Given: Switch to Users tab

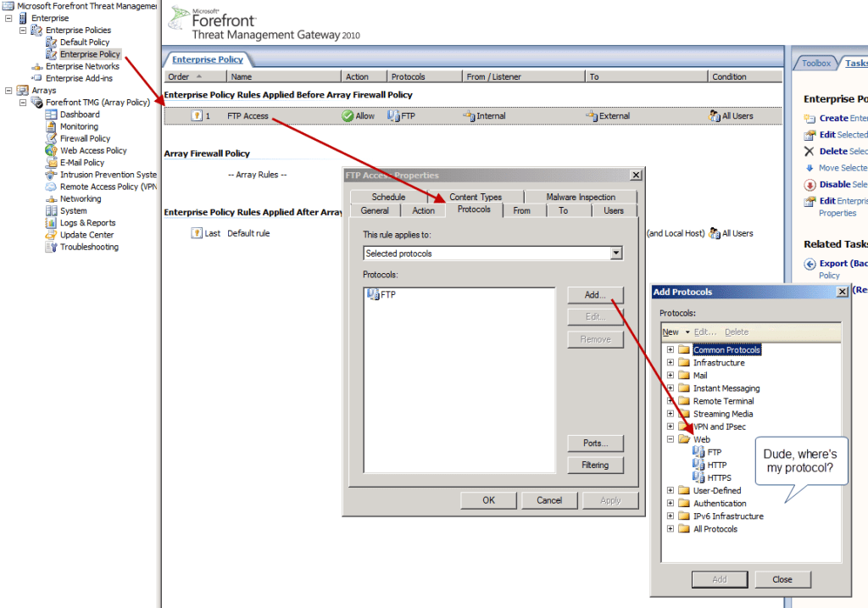Looking at the screenshot, I should (614, 211).
